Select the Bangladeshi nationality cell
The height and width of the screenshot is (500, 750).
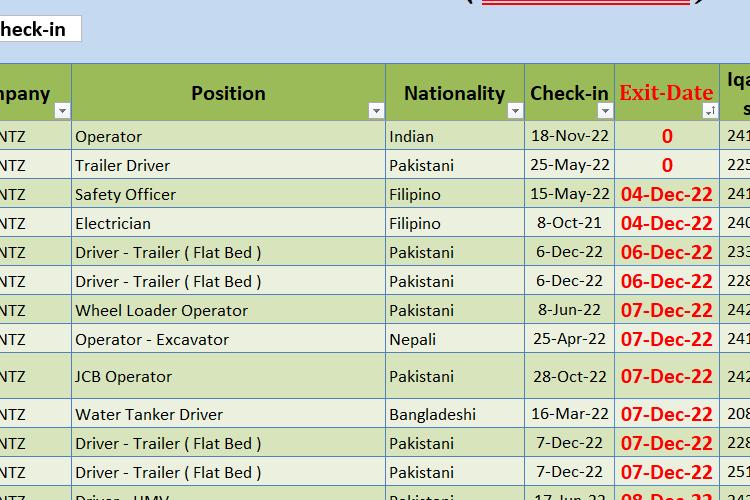(454, 414)
